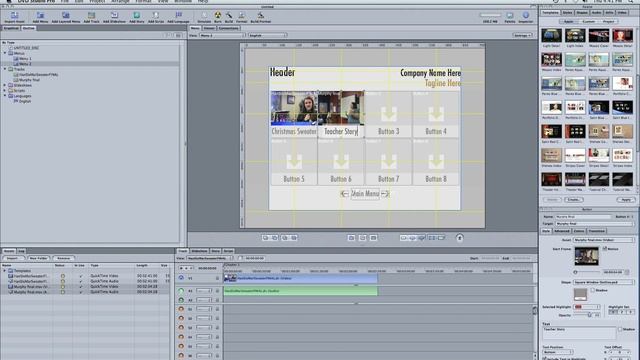Click the Add Track toolbar icon
The image size is (640, 360).
coord(91,16)
